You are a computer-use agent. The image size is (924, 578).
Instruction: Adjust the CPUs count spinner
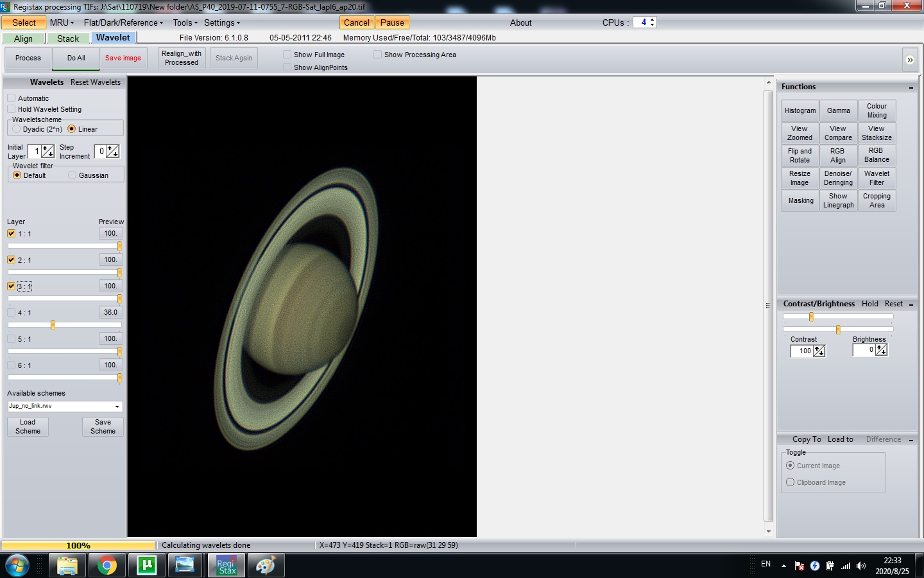[x=652, y=22]
